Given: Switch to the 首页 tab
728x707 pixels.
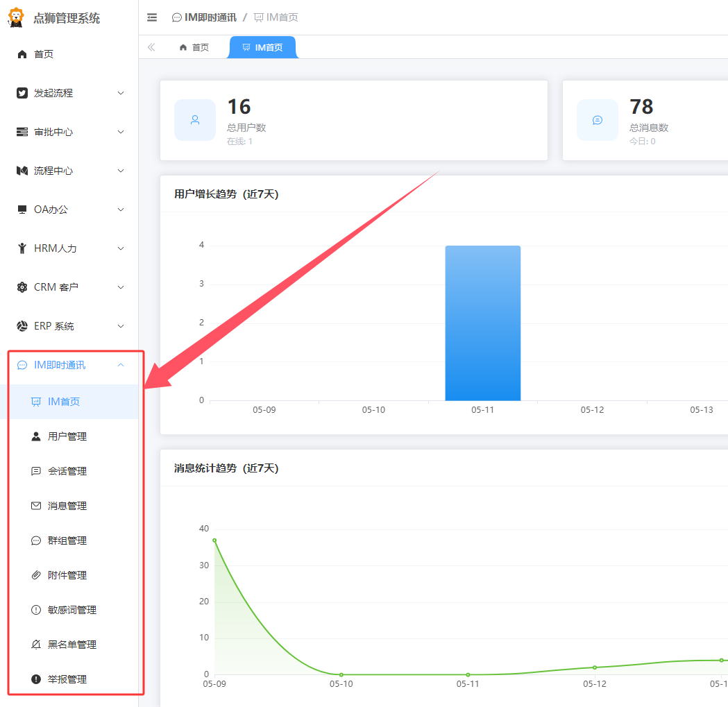Looking at the screenshot, I should pos(194,47).
